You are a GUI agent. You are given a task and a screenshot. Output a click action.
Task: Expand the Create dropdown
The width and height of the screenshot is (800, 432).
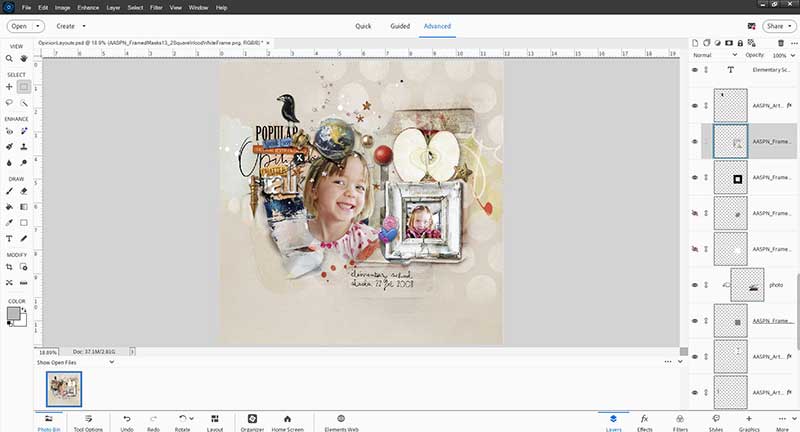[84, 26]
